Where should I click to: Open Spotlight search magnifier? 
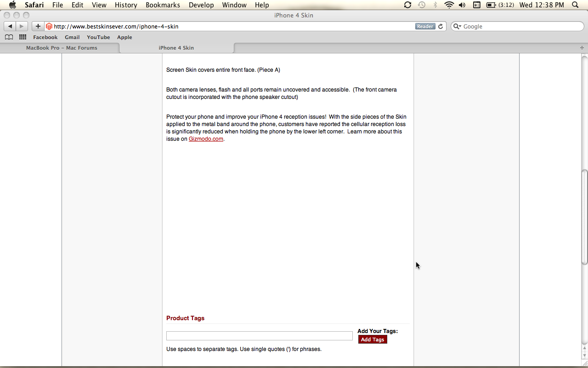click(575, 5)
